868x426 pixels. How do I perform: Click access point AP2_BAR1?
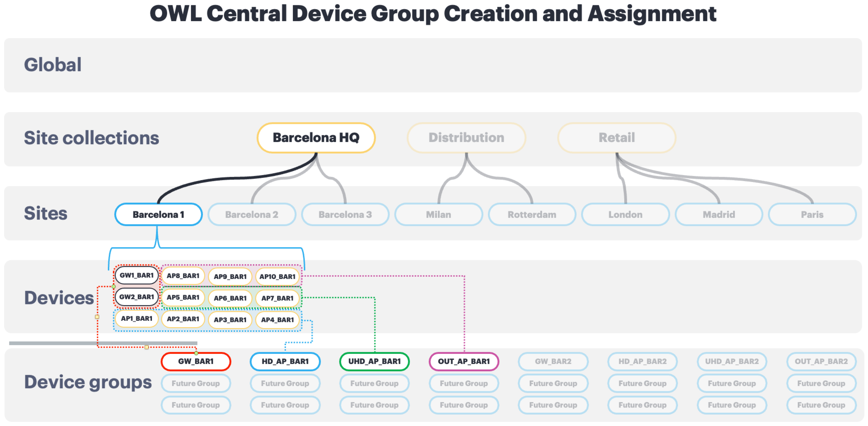[183, 319]
